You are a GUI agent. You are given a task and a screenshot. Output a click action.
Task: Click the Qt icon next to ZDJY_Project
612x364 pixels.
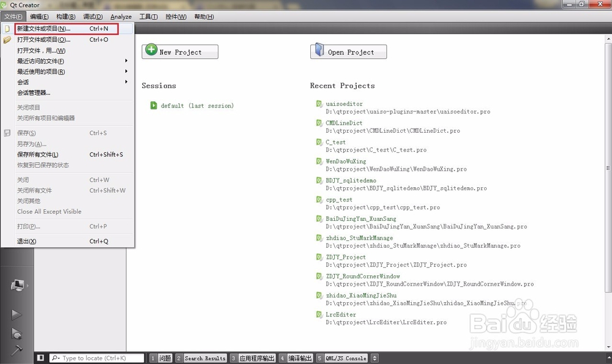(319, 257)
